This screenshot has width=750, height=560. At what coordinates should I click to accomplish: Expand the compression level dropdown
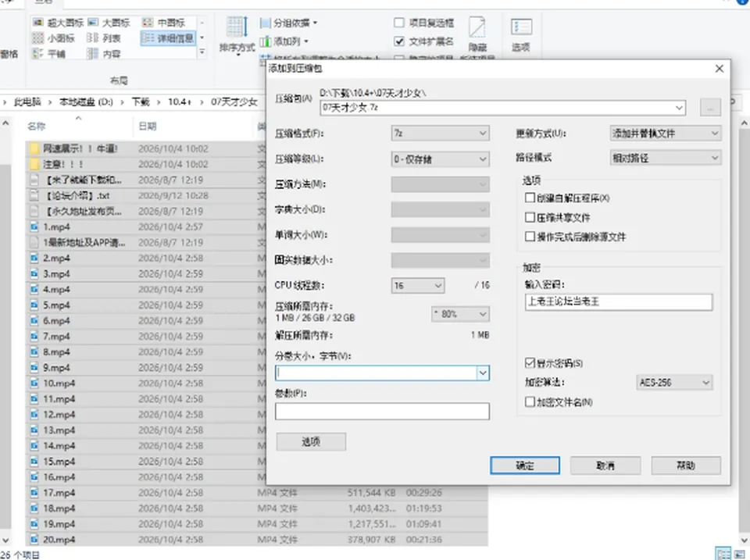click(440, 159)
